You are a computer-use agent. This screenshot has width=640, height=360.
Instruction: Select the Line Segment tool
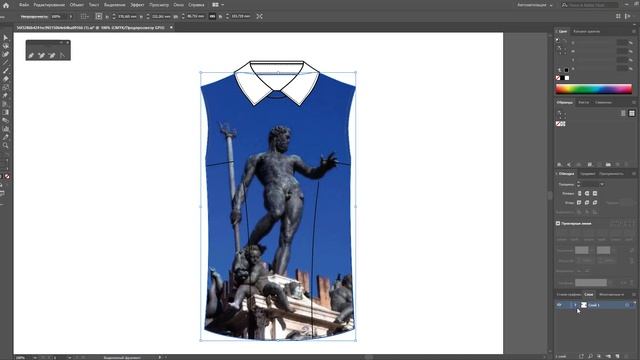5,62
